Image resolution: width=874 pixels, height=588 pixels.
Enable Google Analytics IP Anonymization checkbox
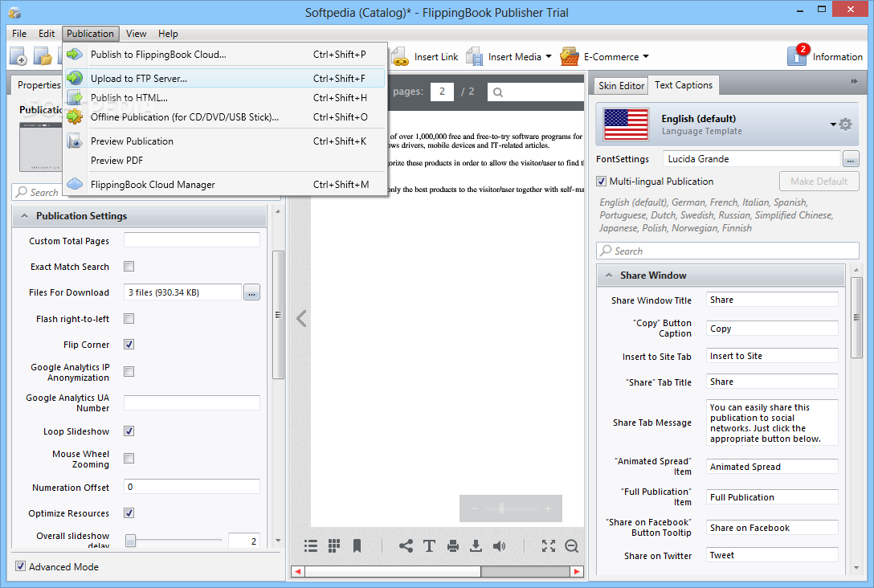click(129, 371)
